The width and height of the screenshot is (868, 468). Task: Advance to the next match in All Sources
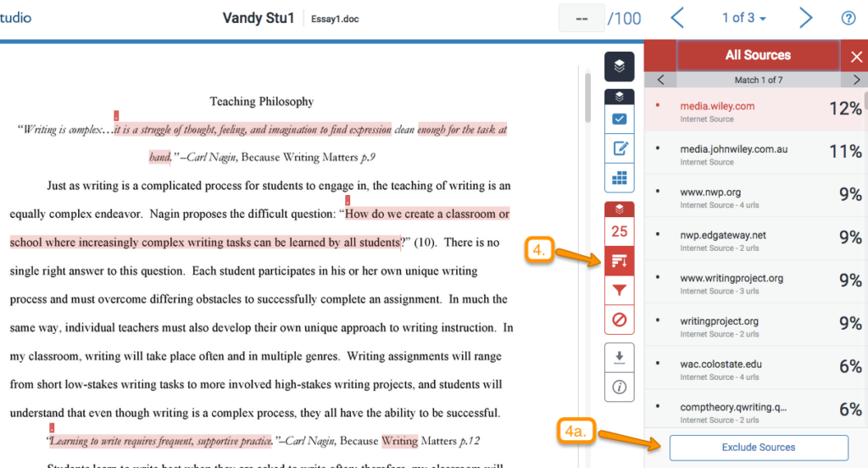(x=856, y=80)
